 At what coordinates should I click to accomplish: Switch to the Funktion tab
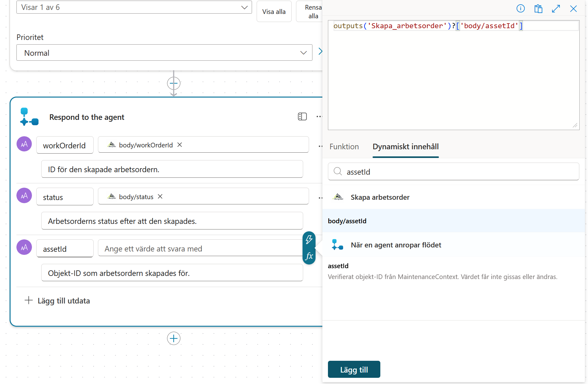pyautogui.click(x=344, y=147)
